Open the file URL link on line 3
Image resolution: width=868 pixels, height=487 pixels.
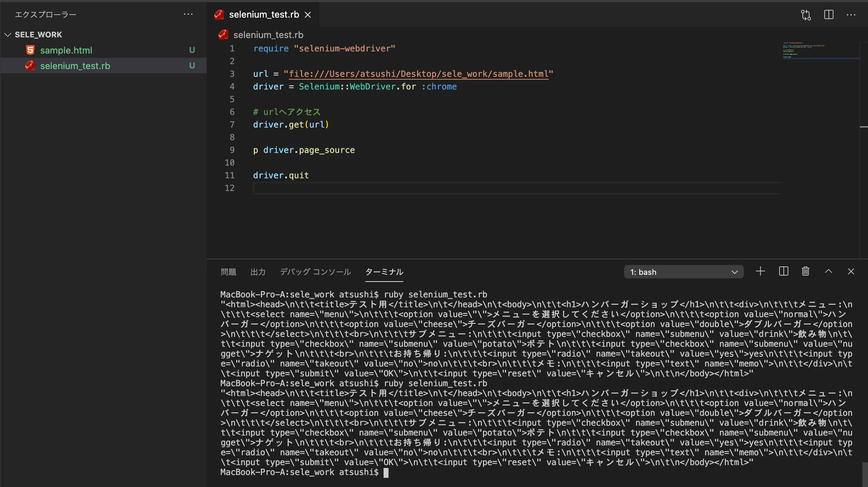(418, 74)
